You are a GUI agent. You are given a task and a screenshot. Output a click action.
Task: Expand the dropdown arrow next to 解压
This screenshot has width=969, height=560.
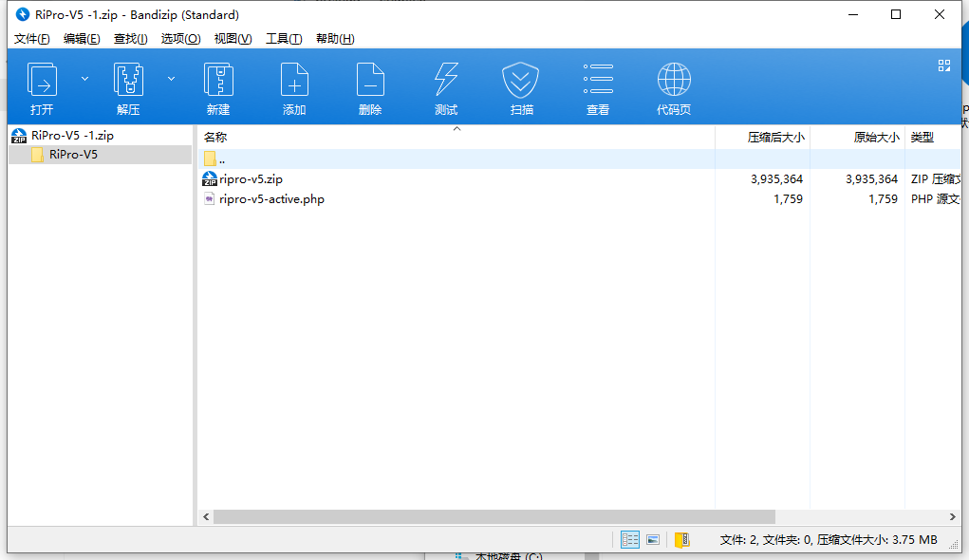point(171,79)
